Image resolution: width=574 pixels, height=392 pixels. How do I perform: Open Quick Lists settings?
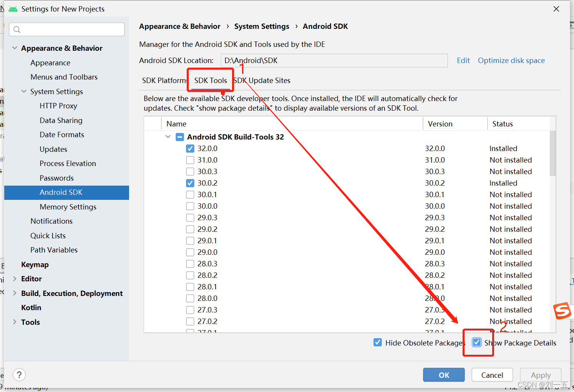coord(48,236)
